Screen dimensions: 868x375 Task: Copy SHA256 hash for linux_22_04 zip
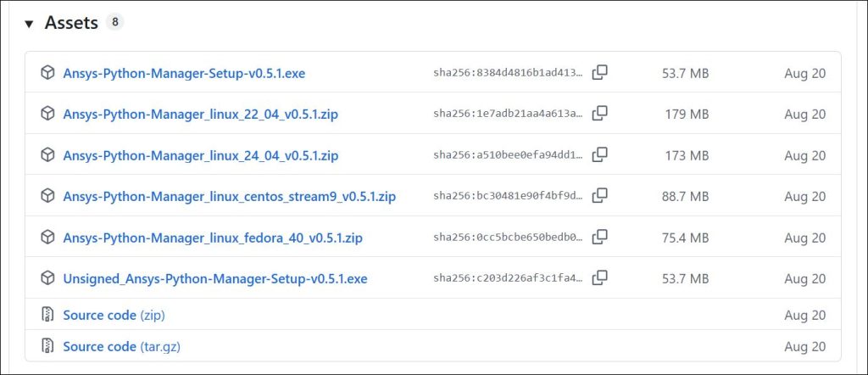tap(599, 114)
